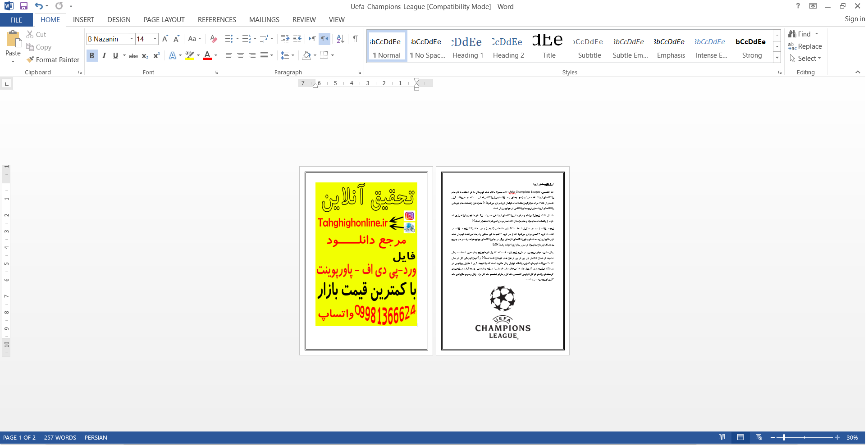868x445 pixels.
Task: Click the Save icon in quick access toolbar
Action: pyautogui.click(x=24, y=6)
